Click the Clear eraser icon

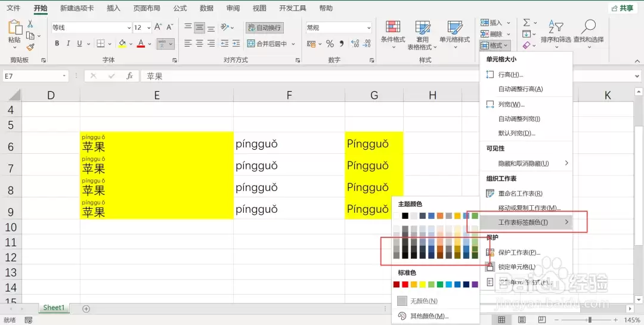[527, 45]
